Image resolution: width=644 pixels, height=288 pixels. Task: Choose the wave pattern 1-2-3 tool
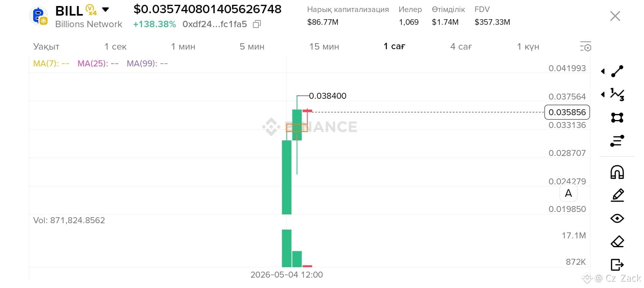617,94
